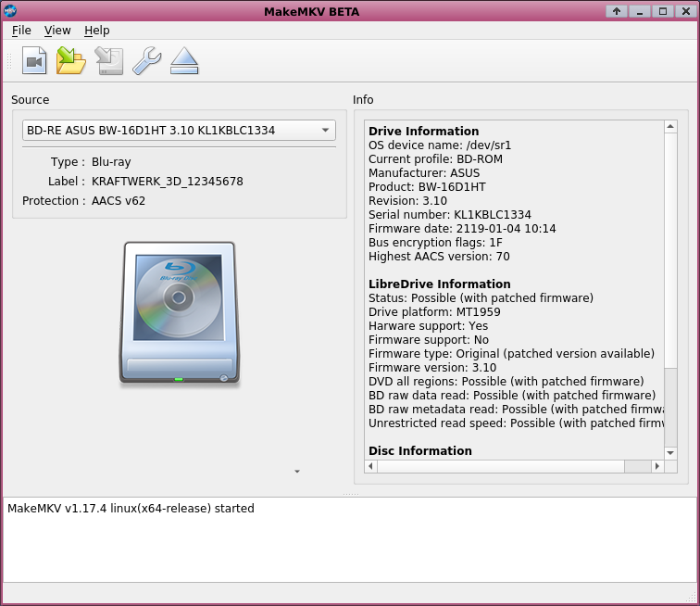Click in the log message output area
700x606 pixels.
point(349,547)
